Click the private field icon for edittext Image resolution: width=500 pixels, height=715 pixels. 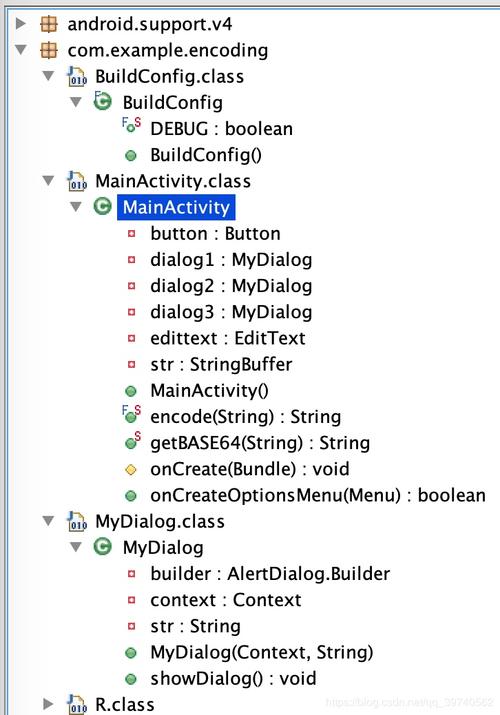click(x=131, y=338)
